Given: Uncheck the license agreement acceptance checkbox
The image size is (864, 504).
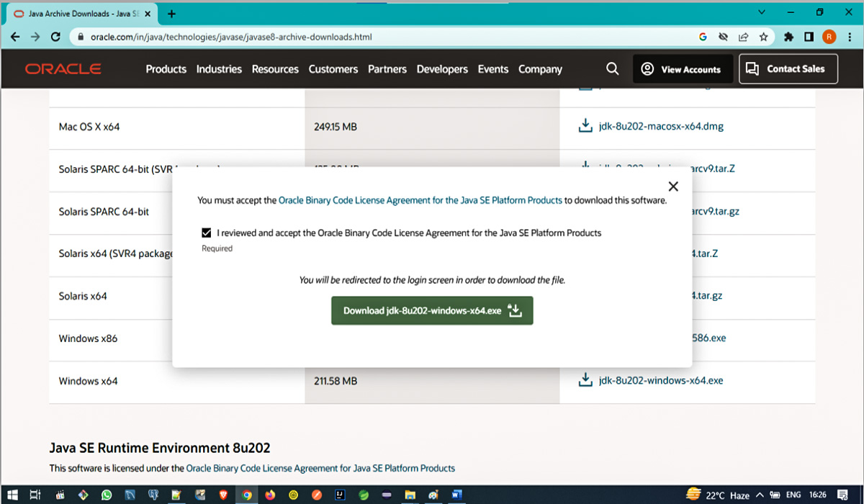Looking at the screenshot, I should pyautogui.click(x=207, y=233).
